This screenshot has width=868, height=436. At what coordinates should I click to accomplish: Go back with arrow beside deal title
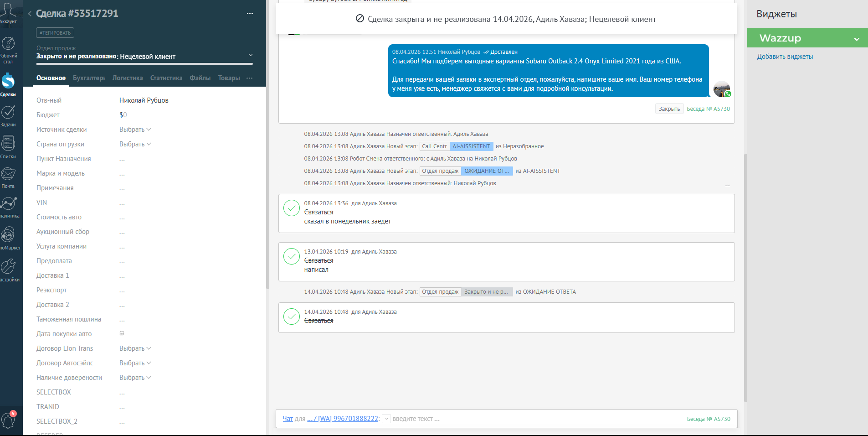(30, 14)
